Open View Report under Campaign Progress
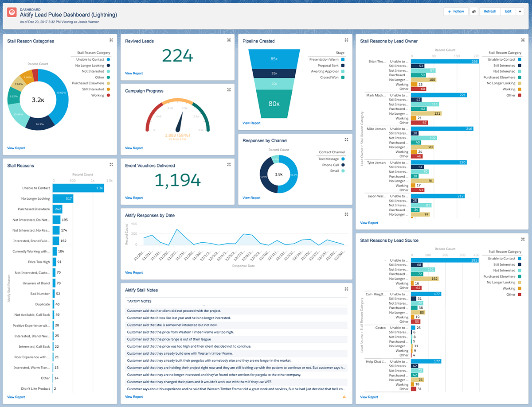The width and height of the screenshot is (532, 407). 134,148
